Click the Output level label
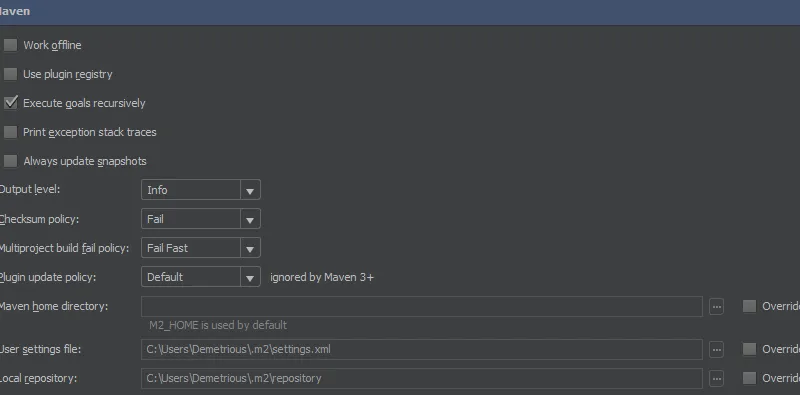Viewport: 800px width, 395px height. point(30,189)
